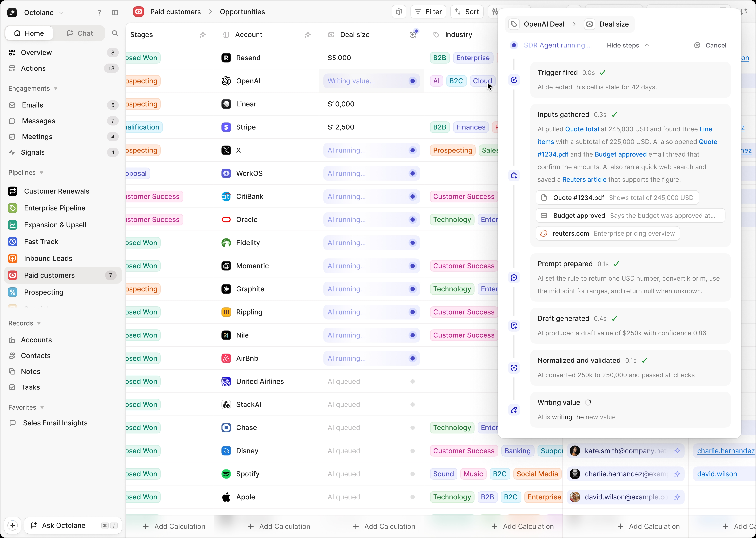Click the Trigger fired step icon
Image resolution: width=756 pixels, height=538 pixels.
514,80
